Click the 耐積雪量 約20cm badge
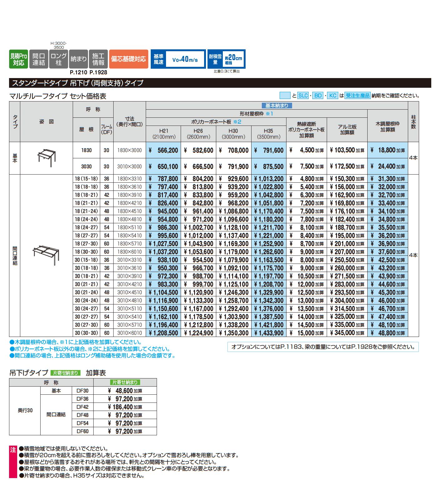440x504 pixels. point(226,59)
